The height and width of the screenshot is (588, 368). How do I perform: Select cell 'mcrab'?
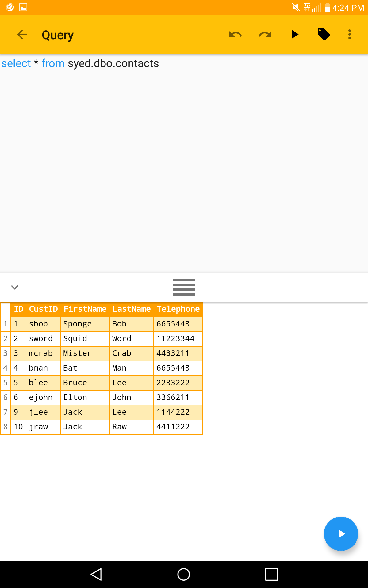coord(43,353)
